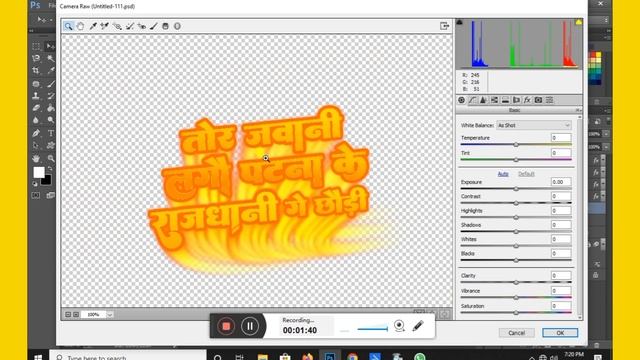Select Photoshop Crop tool
Viewport: 640px width, 360px height.
(36, 71)
